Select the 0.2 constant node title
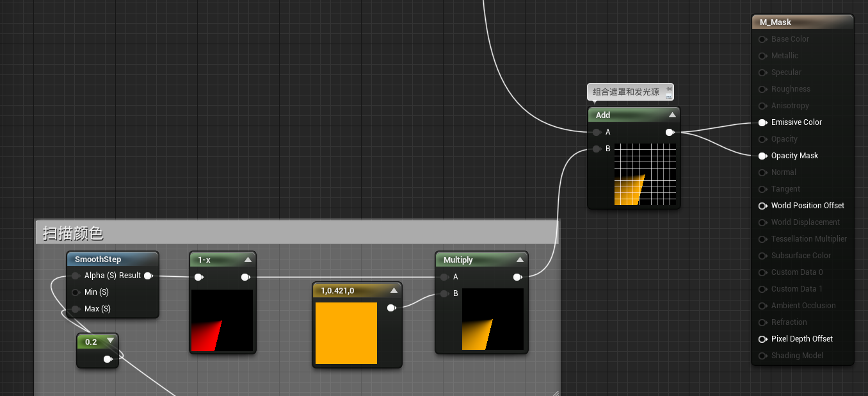The image size is (868, 396). click(x=91, y=342)
